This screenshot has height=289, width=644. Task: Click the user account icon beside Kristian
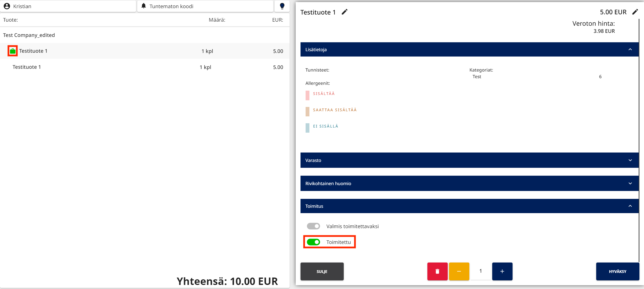[x=7, y=6]
